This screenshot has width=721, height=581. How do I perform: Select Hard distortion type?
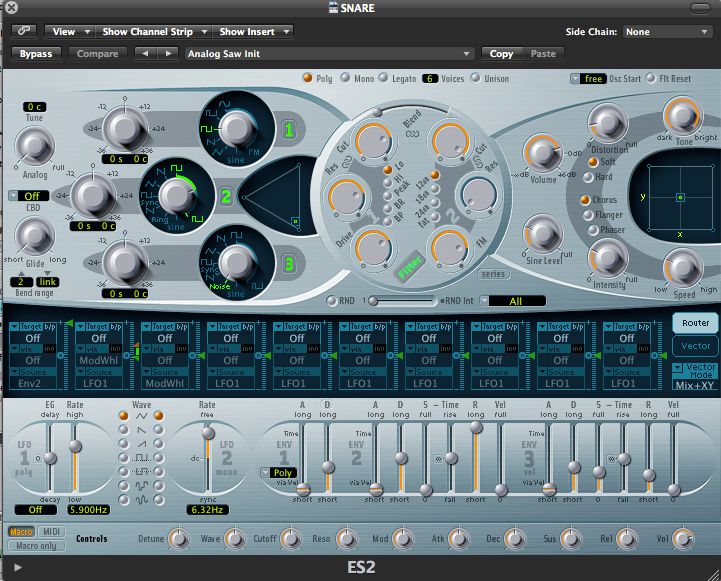(x=588, y=177)
